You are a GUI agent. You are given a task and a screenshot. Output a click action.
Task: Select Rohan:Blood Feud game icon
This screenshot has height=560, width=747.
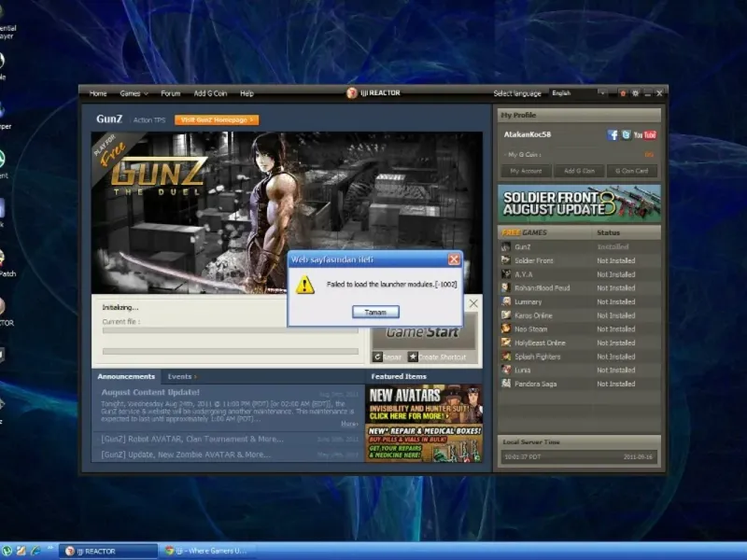pyautogui.click(x=506, y=287)
